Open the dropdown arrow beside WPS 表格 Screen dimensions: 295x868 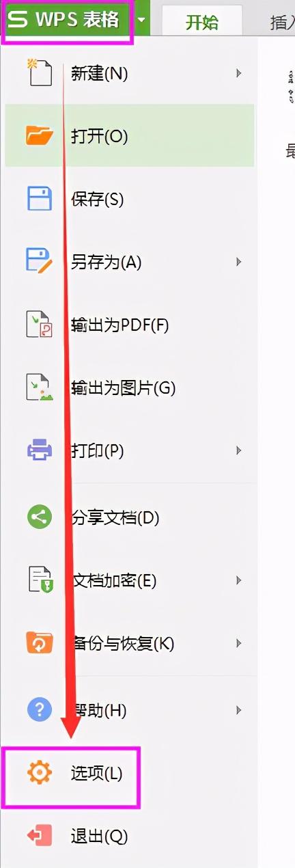click(x=141, y=20)
